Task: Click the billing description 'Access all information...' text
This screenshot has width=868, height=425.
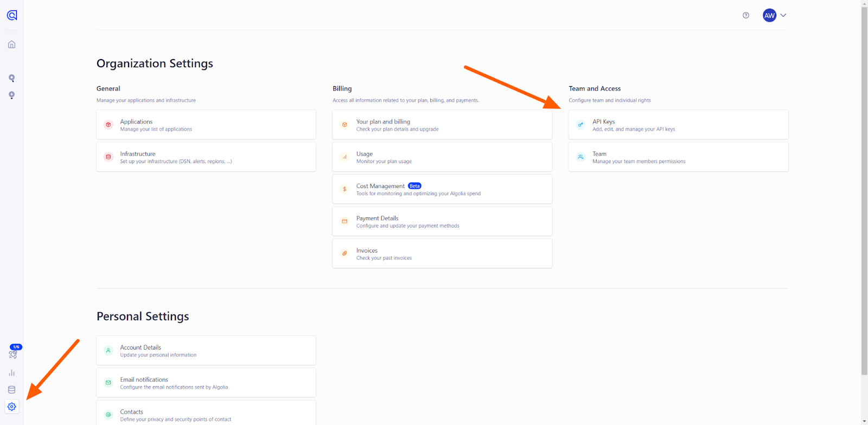Action: coord(406,100)
